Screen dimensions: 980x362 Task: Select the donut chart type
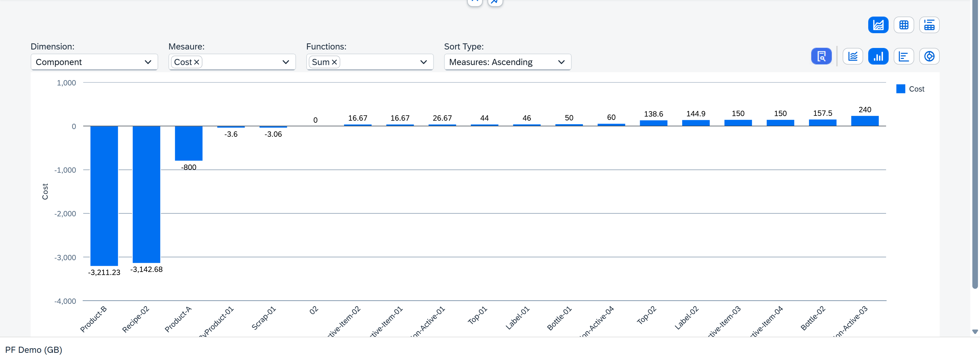pyautogui.click(x=929, y=56)
